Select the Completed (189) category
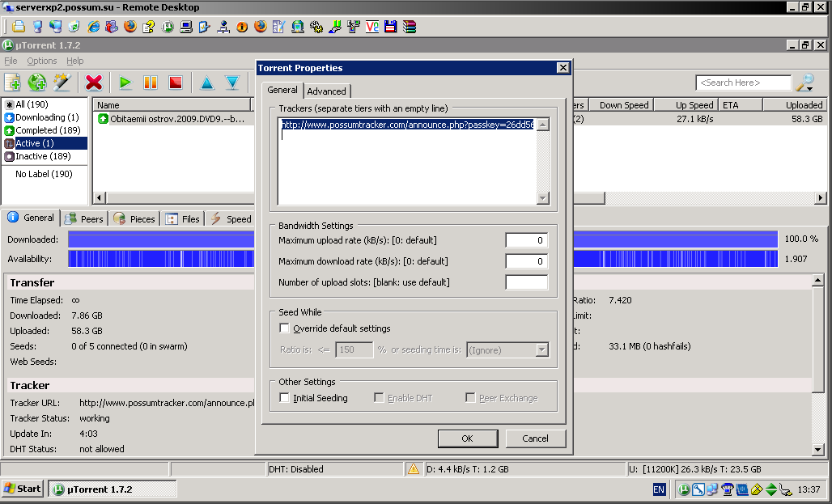 coord(45,130)
